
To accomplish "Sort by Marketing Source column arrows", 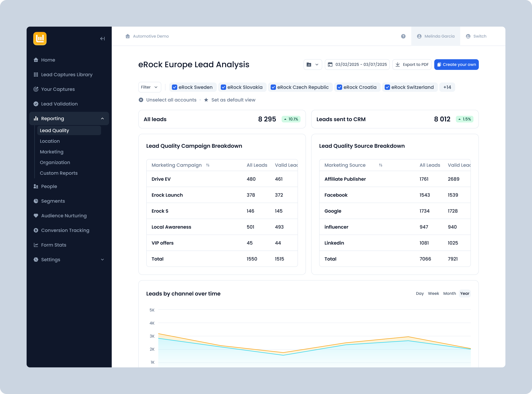I will coord(380,165).
